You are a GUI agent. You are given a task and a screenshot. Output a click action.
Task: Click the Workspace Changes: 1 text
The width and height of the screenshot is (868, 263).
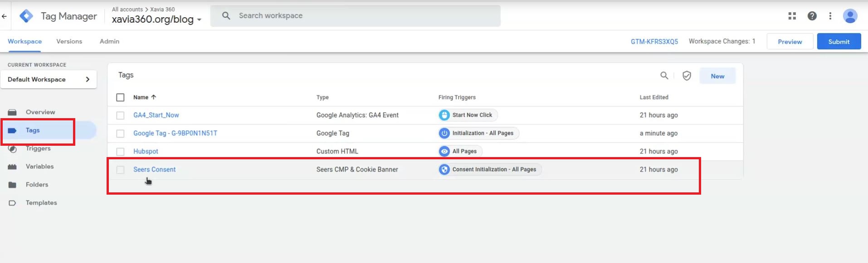pyautogui.click(x=722, y=41)
